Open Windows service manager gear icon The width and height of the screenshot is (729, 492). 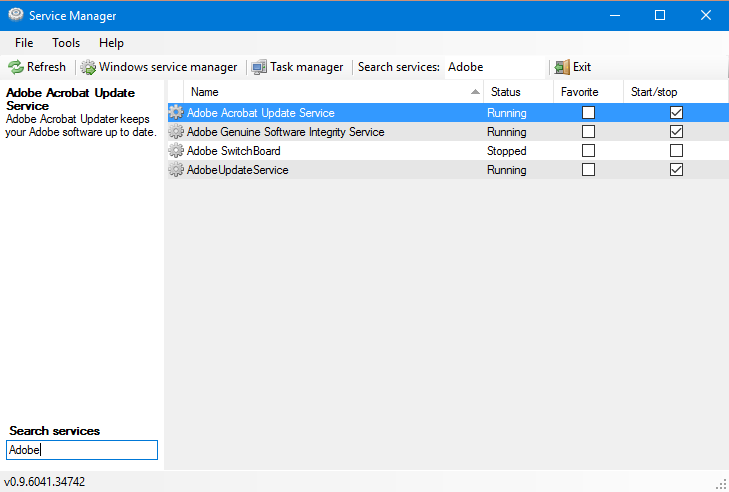[x=88, y=67]
